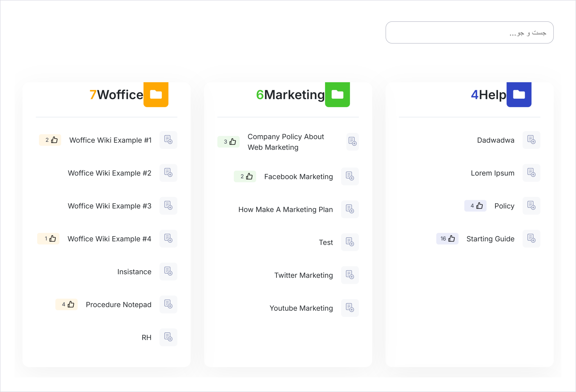Click document icon beside Facebook Marketing
This screenshot has height=392, width=576.
coord(350,176)
